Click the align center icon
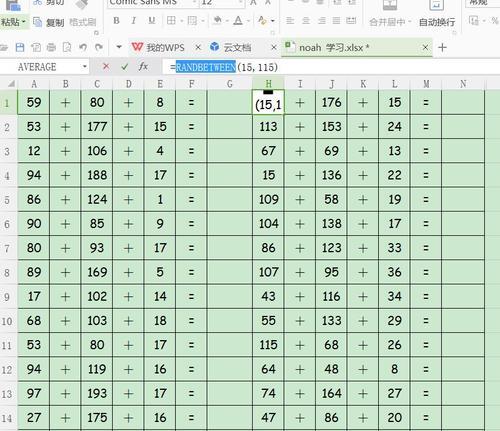Viewport: 500px width, 431px height. click(x=306, y=21)
